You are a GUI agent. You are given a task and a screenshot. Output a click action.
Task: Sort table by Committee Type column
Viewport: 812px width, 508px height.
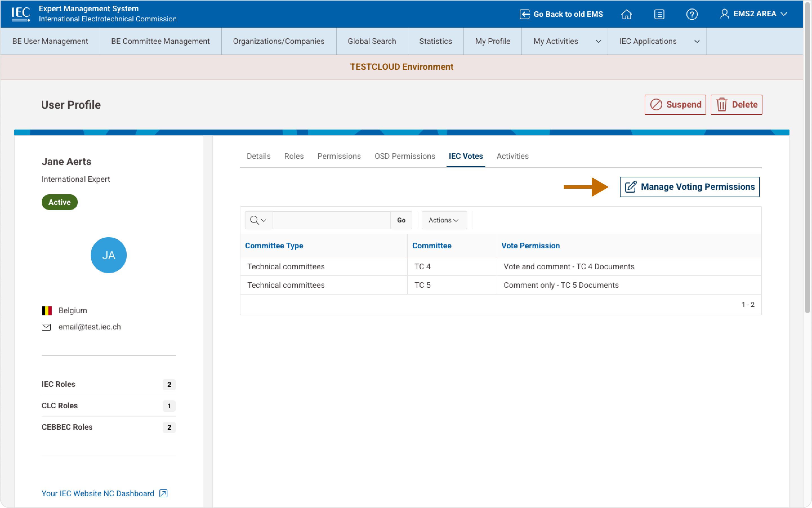(274, 246)
